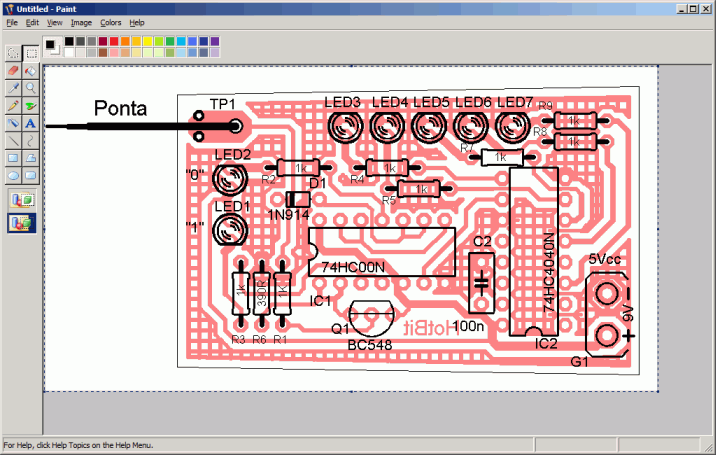Activate the Pick Color eyedropper tool
Screen dimensions: 716x455
pos(13,88)
